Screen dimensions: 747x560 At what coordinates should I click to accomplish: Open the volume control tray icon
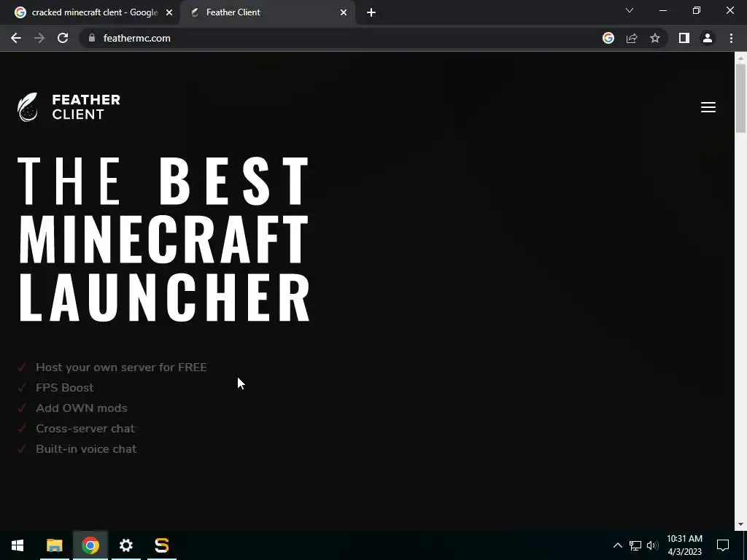652,545
